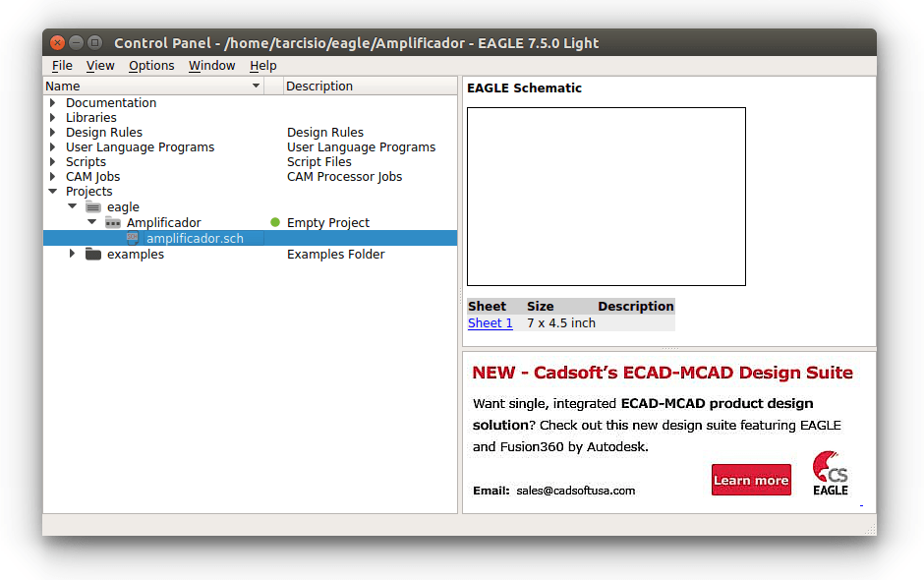The width and height of the screenshot is (924, 580).
Task: Open the File menu
Action: pos(62,66)
